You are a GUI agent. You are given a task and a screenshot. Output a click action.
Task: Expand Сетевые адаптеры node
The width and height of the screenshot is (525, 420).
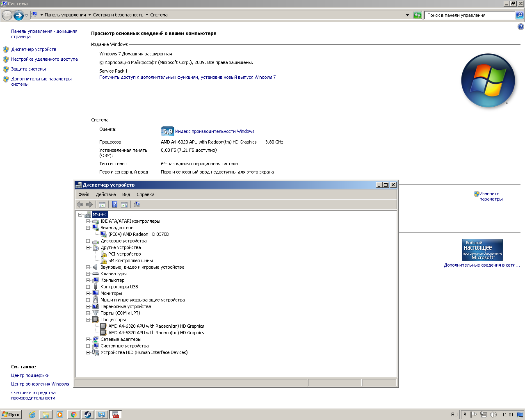tap(88, 340)
